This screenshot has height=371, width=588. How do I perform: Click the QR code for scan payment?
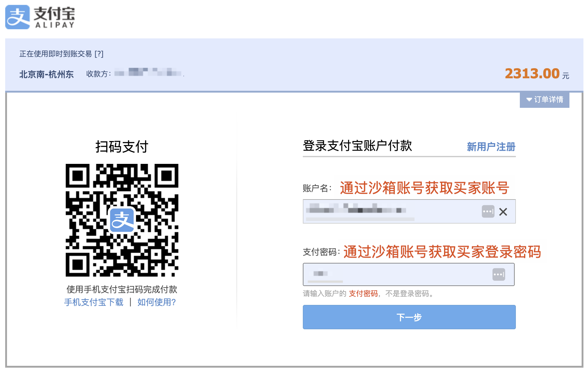click(x=122, y=220)
